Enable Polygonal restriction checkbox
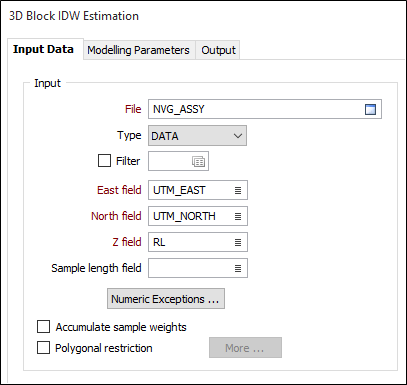This screenshot has width=407, height=385. point(43,347)
